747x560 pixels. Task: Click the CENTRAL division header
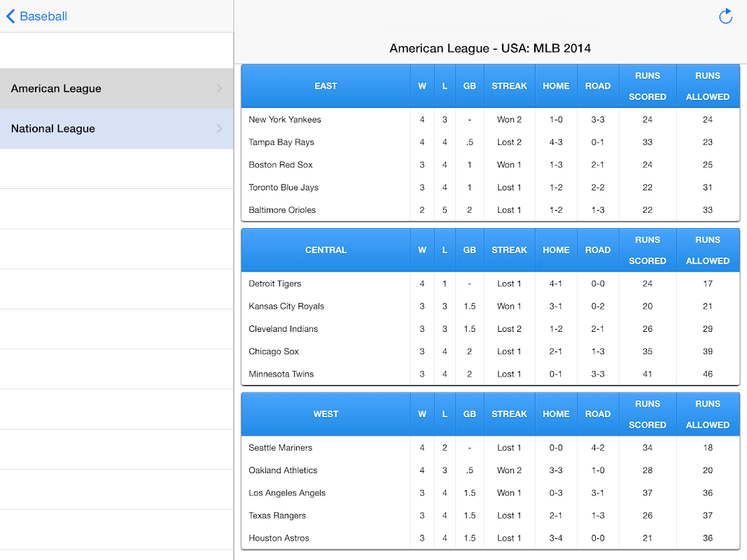click(x=326, y=250)
